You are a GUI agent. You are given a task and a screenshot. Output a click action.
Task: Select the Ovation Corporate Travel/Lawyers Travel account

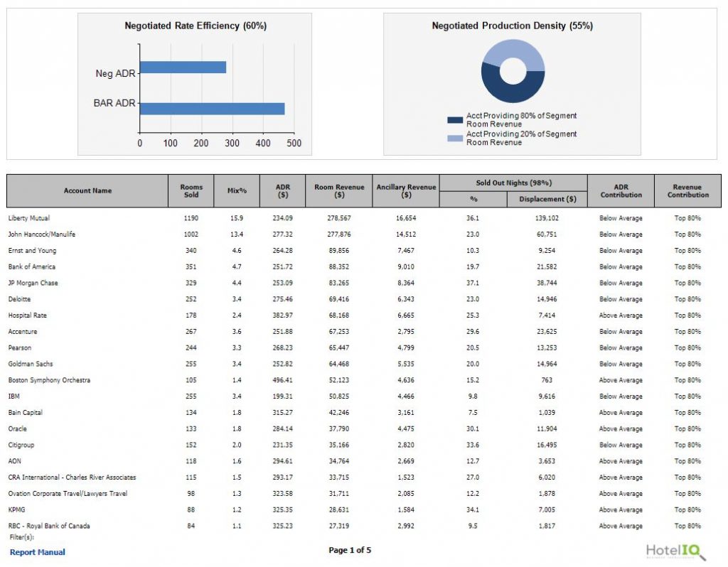click(x=68, y=494)
